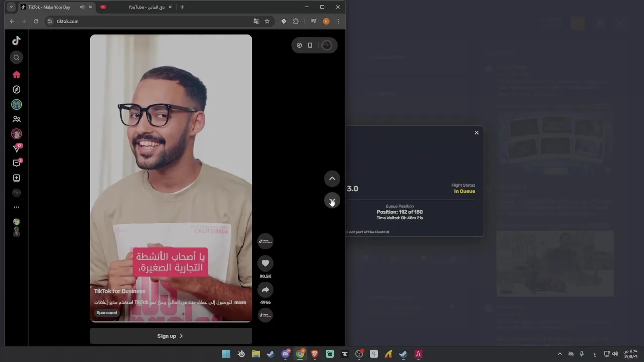Click 'Time Waited: 0h 48m 21s' text

coord(399,218)
